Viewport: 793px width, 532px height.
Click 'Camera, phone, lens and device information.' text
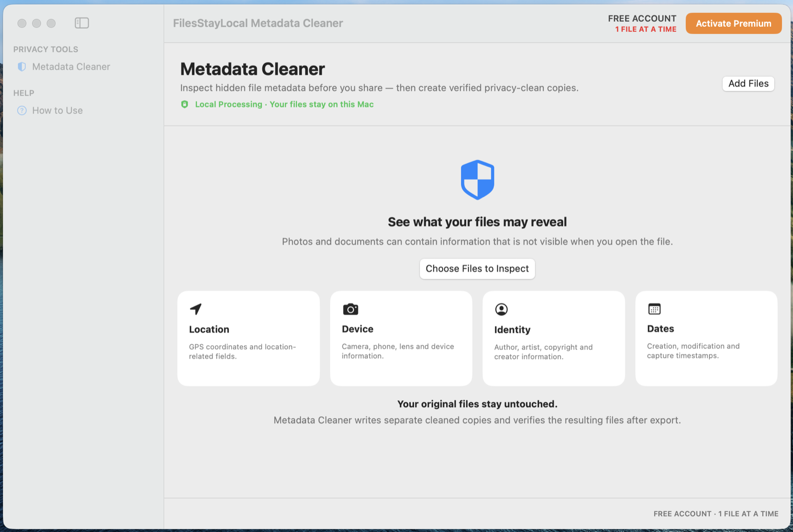398,351
